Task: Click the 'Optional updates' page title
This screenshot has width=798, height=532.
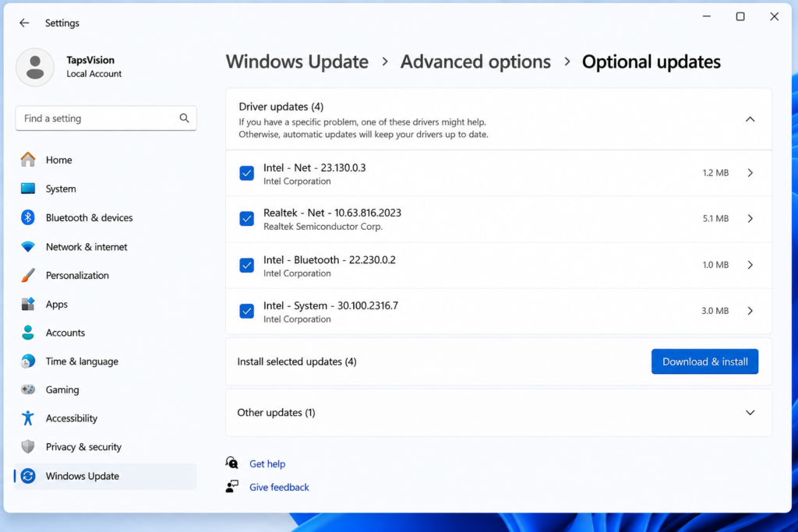Action: (x=651, y=62)
